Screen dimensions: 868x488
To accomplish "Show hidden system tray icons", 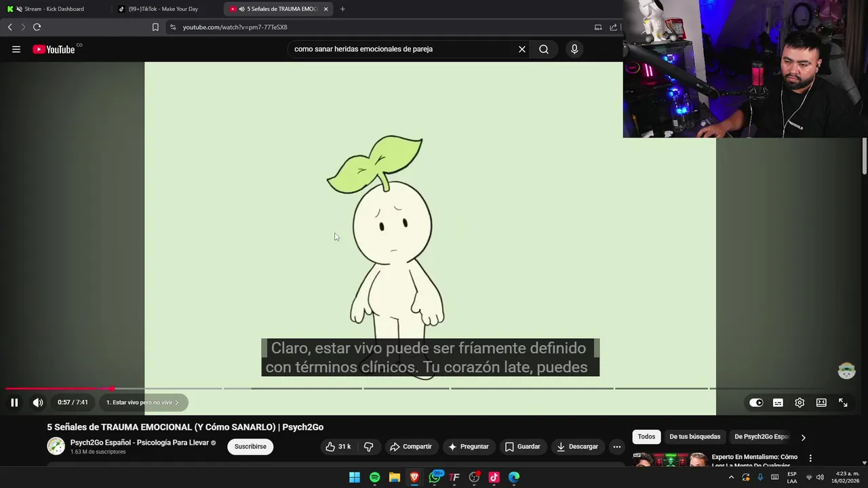I will (x=731, y=477).
